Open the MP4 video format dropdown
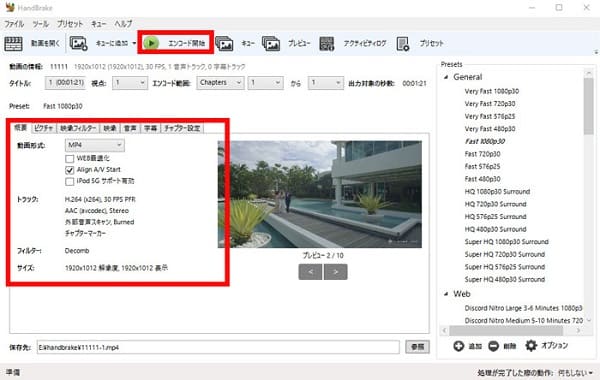600x380 pixels. [95, 145]
